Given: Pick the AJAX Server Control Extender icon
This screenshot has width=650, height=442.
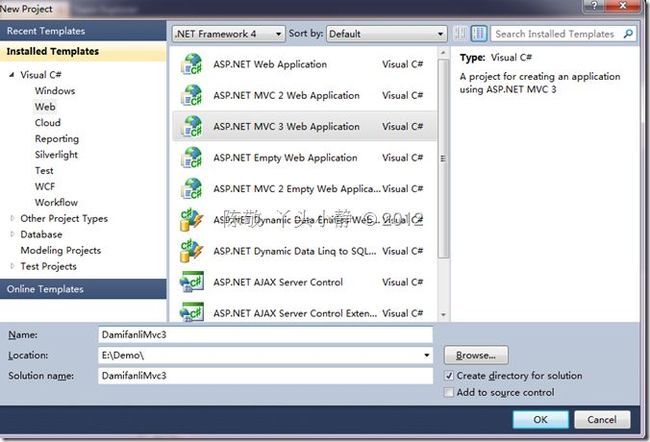Looking at the screenshot, I should [192, 312].
